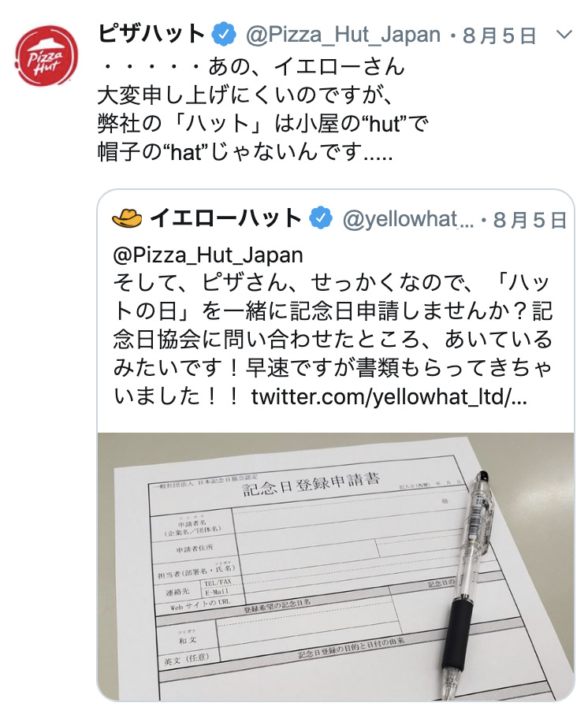Open the application form photo
The width and height of the screenshot is (588, 714).
tap(336, 567)
